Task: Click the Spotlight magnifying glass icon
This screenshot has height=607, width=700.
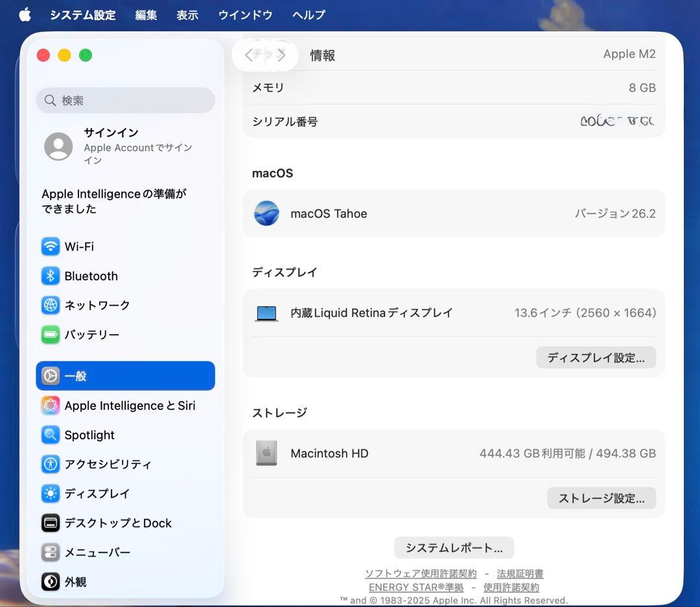Action: point(50,435)
